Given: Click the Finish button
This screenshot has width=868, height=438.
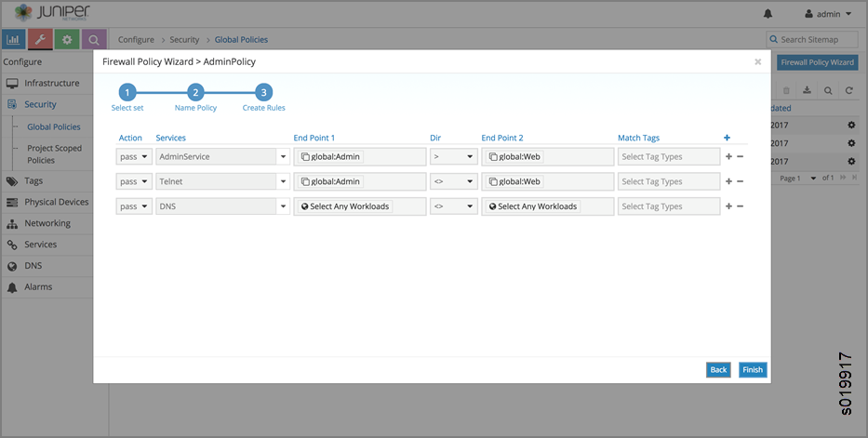Looking at the screenshot, I should 753,370.
